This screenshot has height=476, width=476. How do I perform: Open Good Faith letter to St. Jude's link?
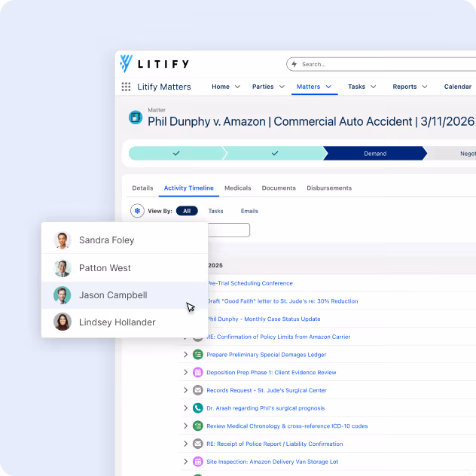click(283, 301)
